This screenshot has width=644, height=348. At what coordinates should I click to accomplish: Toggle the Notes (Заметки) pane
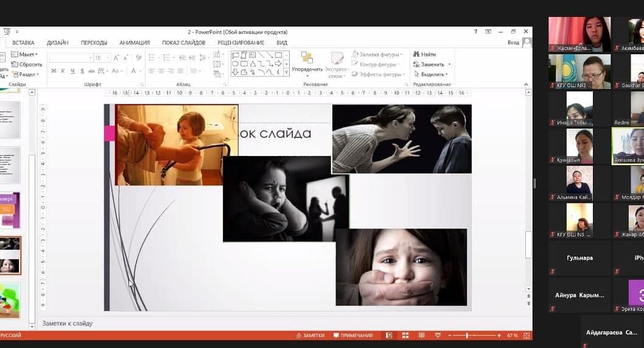310,336
